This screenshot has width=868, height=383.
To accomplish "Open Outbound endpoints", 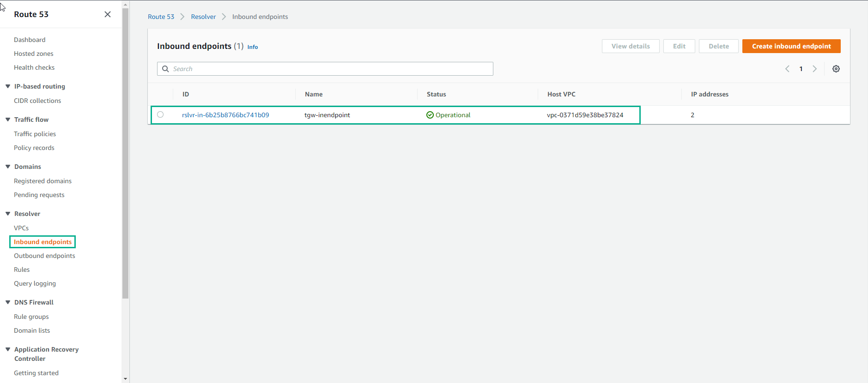I will point(44,256).
